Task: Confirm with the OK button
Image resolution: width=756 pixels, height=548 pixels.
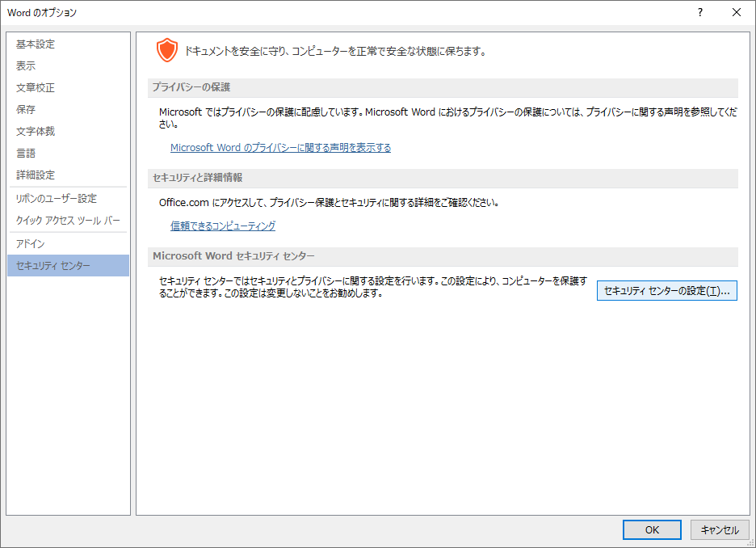Action: pyautogui.click(x=652, y=529)
